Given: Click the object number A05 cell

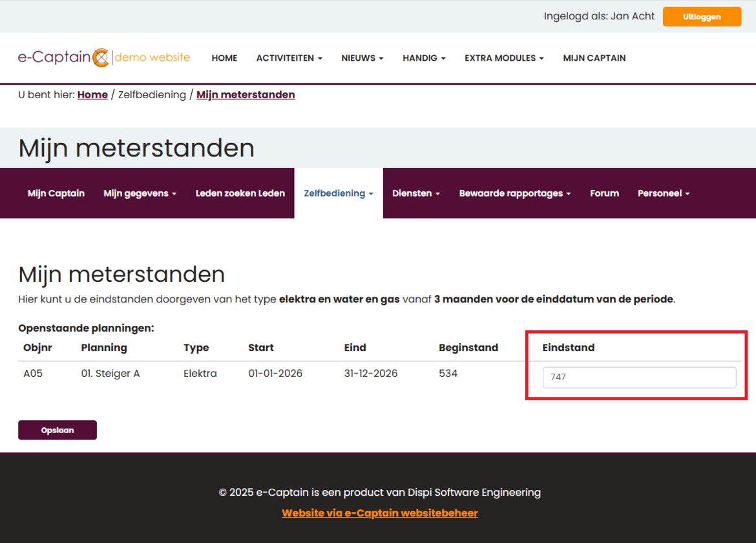Looking at the screenshot, I should pos(33,373).
